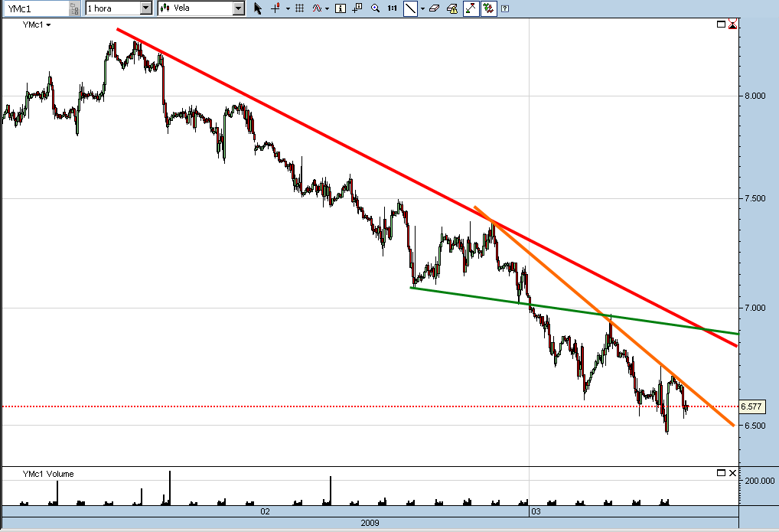The width and height of the screenshot is (779, 532).
Task: Click the 7.000 price axis label
Action: point(755,308)
